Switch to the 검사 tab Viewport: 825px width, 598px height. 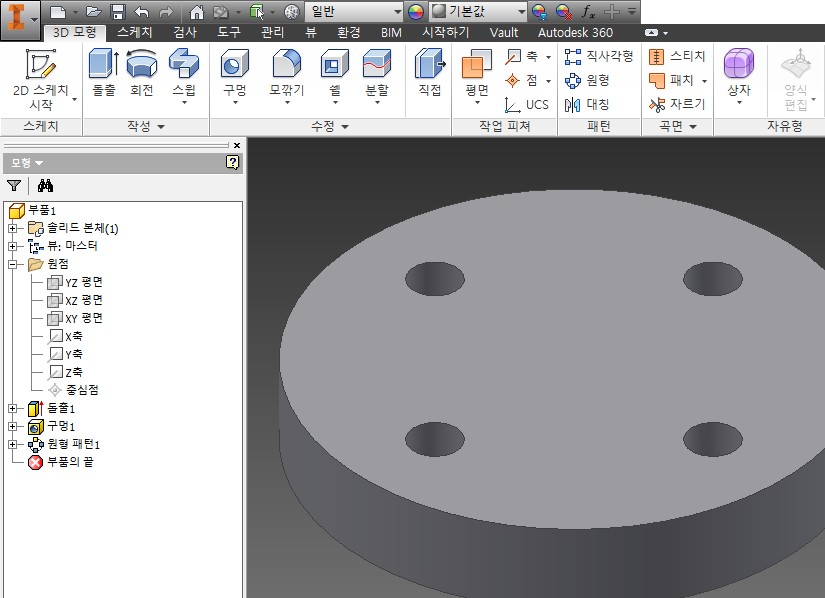coord(185,33)
